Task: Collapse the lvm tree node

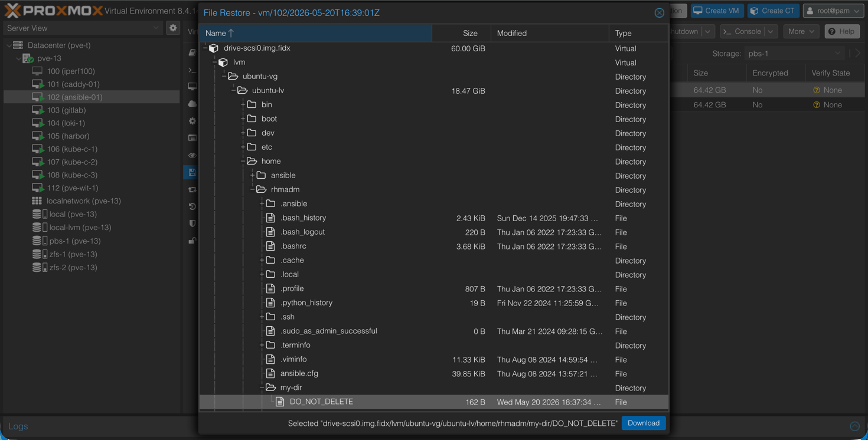Action: tap(214, 63)
